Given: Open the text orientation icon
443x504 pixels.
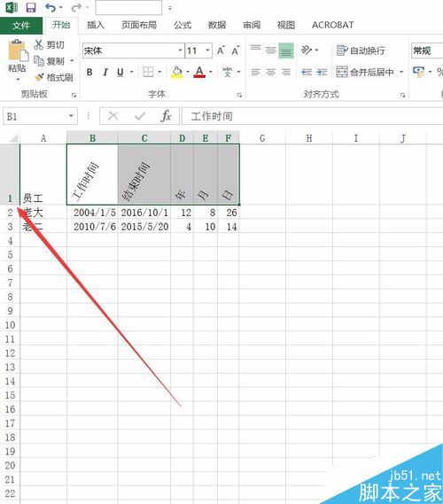Looking at the screenshot, I should tap(307, 50).
